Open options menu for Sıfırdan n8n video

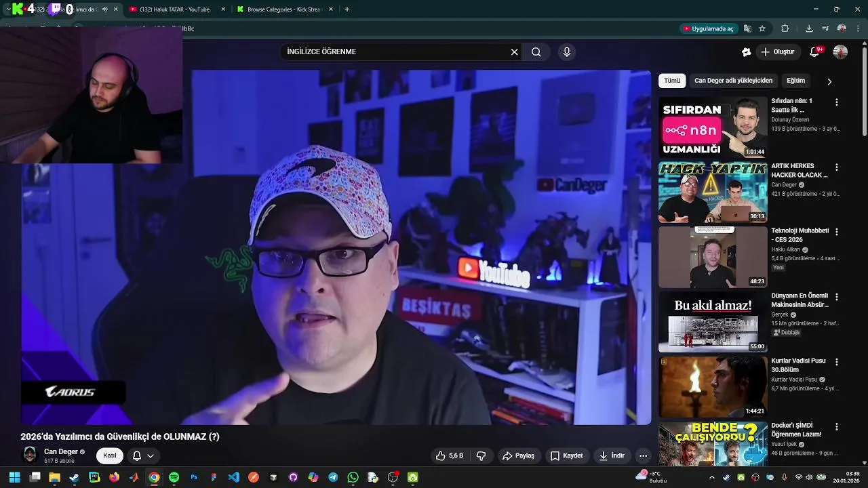click(836, 102)
